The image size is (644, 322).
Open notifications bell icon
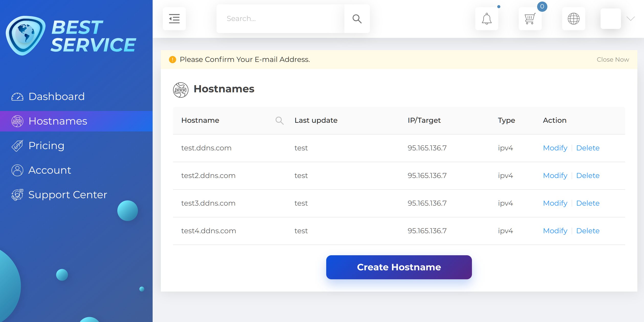tap(487, 19)
